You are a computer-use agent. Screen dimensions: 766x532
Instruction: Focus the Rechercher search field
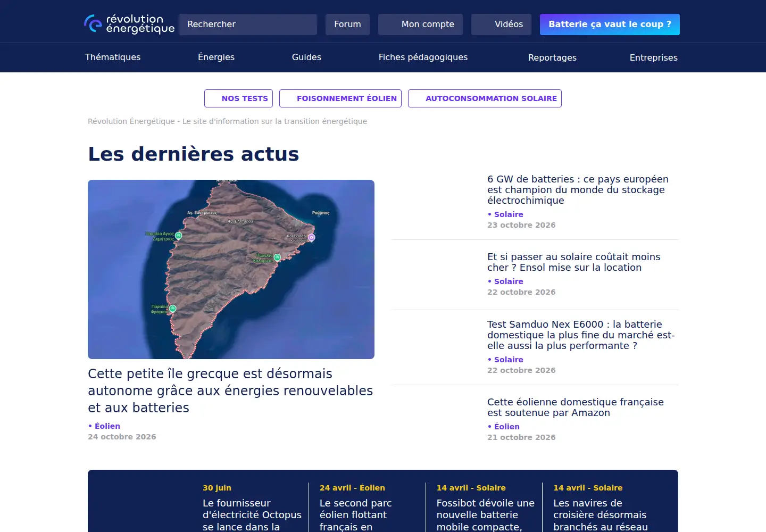click(x=248, y=24)
